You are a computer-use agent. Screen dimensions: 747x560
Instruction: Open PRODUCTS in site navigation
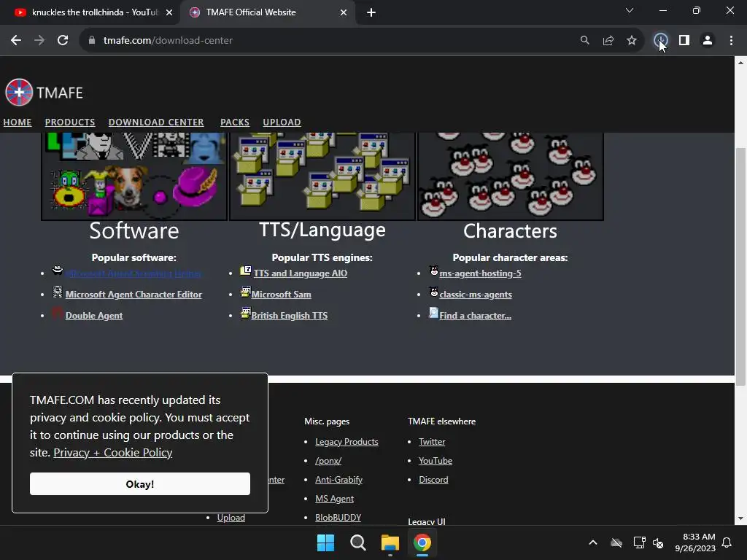(x=70, y=122)
